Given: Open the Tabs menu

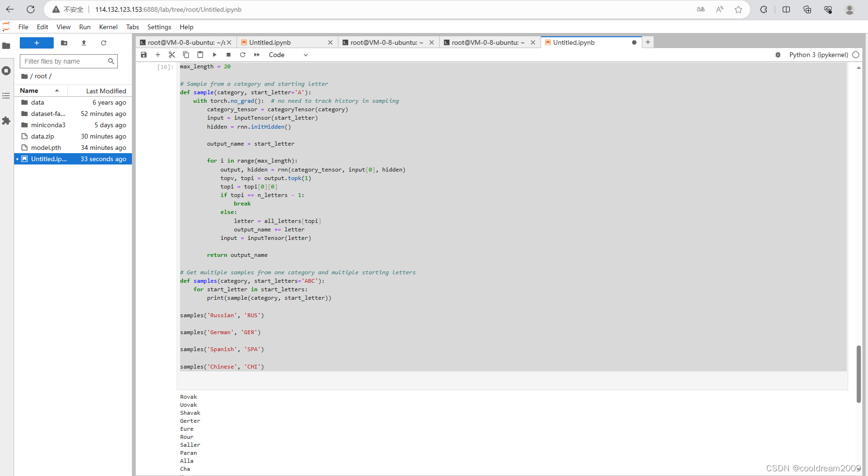Looking at the screenshot, I should pos(132,27).
